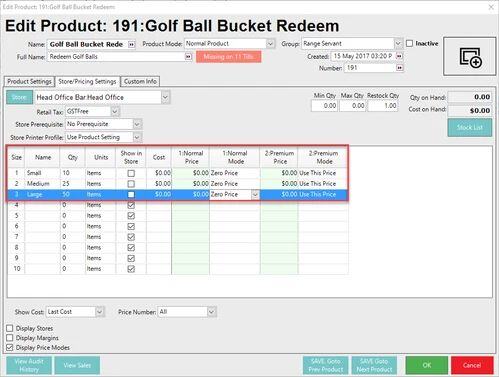Screen dimensions: 499x377
Task: Click the Restock Qty input field
Action: click(383, 106)
